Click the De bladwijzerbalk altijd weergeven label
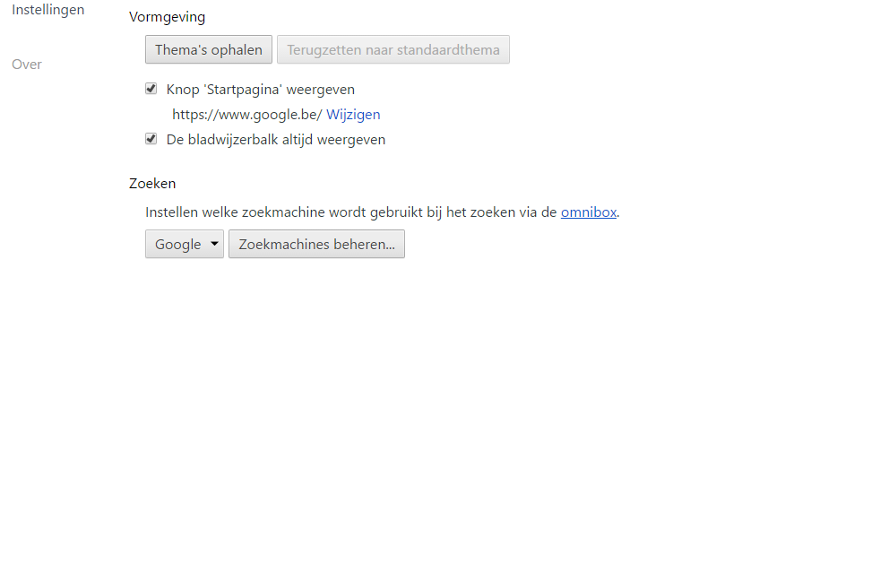Viewport: 880px width, 588px height. tap(276, 140)
